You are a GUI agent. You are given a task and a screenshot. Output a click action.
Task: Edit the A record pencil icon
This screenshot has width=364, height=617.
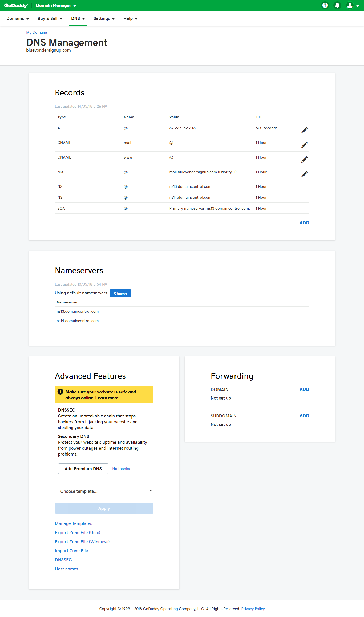click(x=304, y=130)
